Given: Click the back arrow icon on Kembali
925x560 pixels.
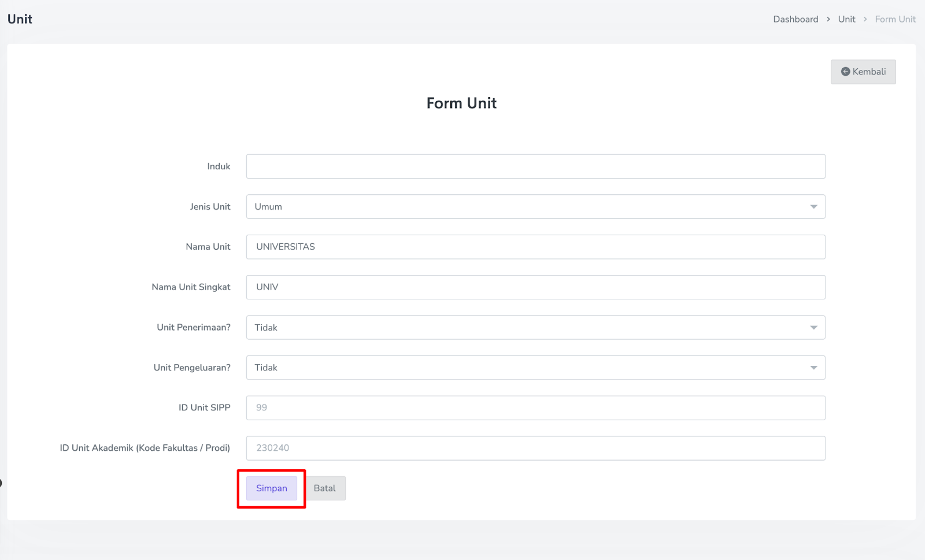Looking at the screenshot, I should pos(845,72).
